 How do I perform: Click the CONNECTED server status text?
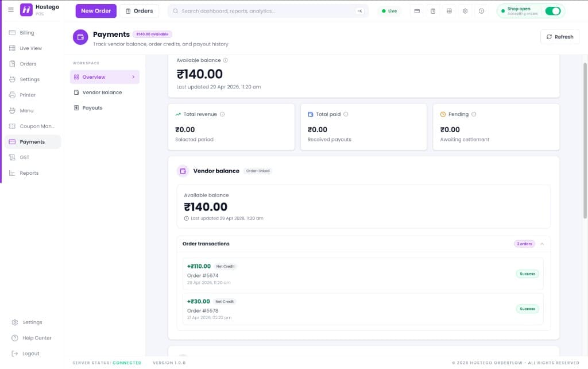pos(127,363)
